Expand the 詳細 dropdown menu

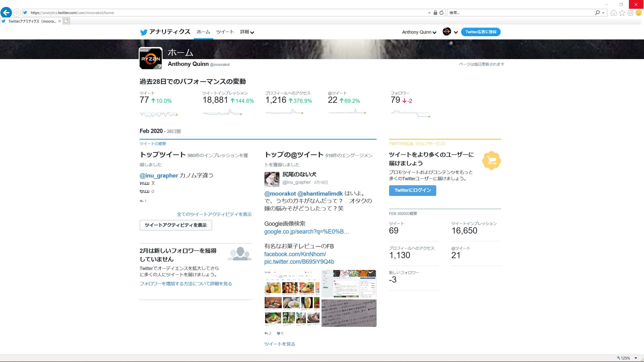point(247,32)
